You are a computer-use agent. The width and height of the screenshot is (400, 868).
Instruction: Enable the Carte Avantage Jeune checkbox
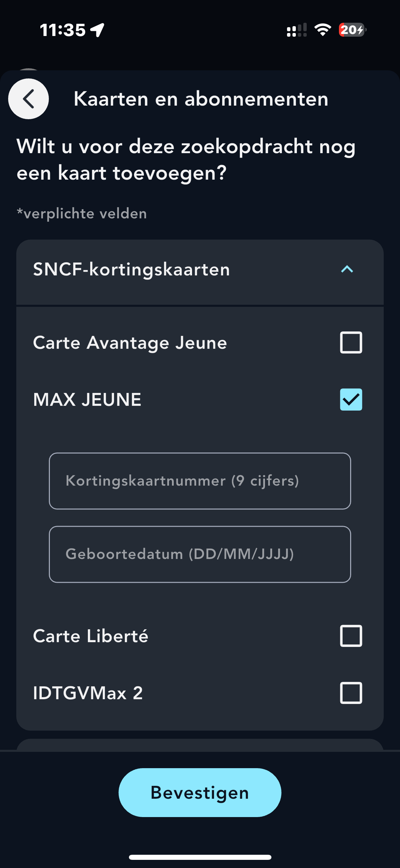tap(351, 342)
